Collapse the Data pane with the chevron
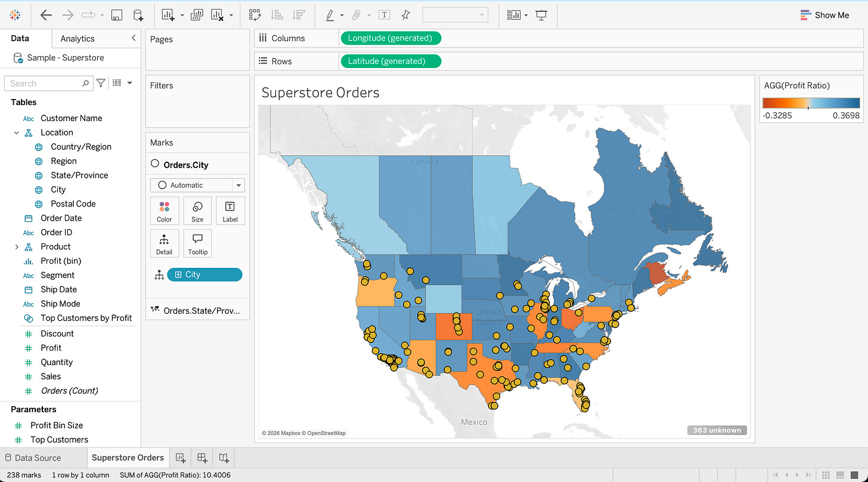The image size is (868, 482). [x=133, y=38]
